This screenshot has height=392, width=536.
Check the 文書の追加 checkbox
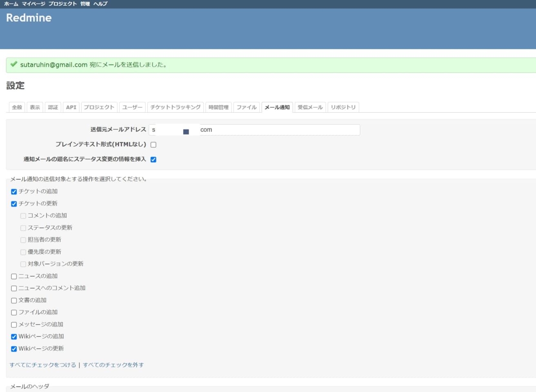click(14, 301)
